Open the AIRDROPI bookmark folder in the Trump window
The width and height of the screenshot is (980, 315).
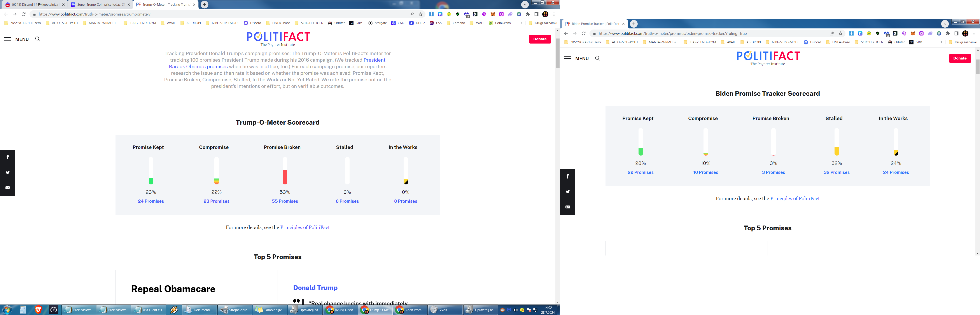[x=190, y=23]
